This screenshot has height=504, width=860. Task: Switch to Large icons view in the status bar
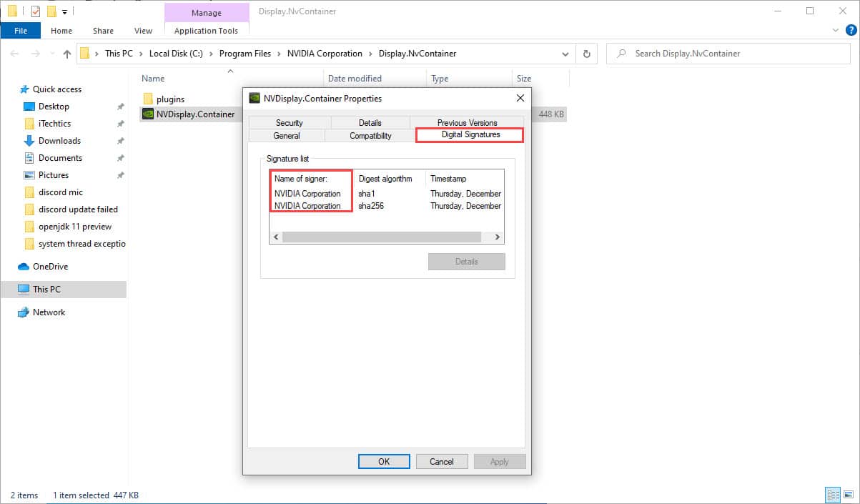848,495
